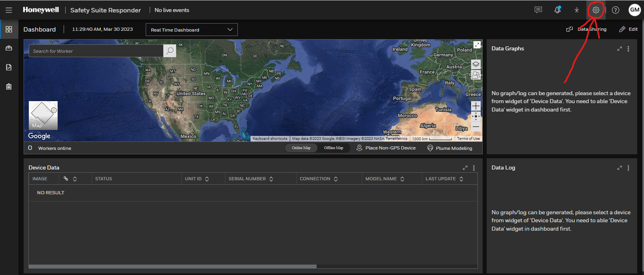Screen dimensions: 644x275
Task: Open the help question mark icon
Action: 616,10
